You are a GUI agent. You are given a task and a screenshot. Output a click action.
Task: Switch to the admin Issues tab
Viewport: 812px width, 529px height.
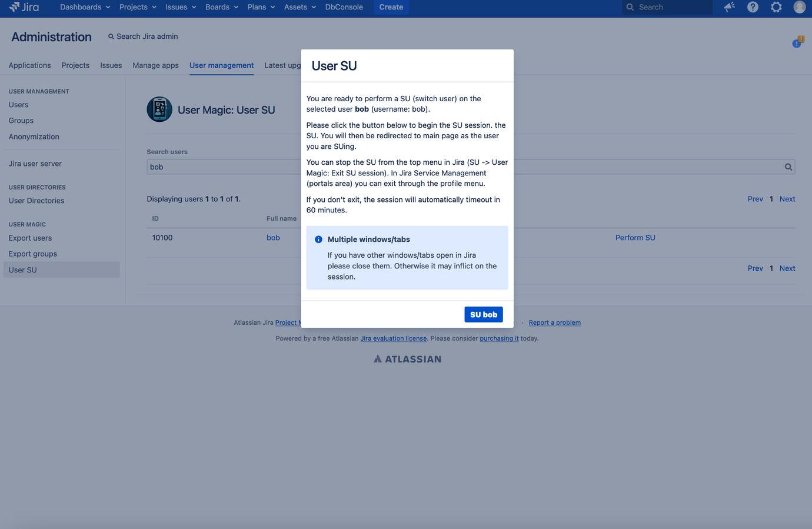pyautogui.click(x=111, y=65)
